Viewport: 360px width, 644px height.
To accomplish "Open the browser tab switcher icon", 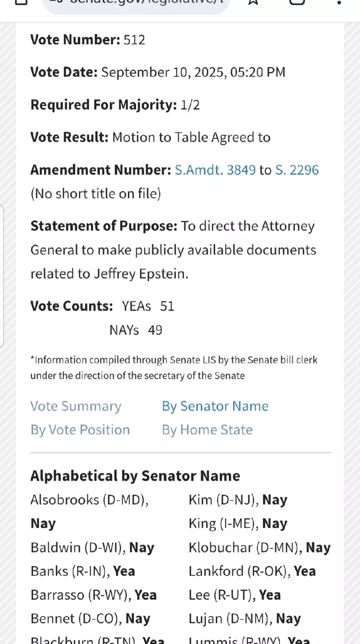I will click(x=297, y=2).
